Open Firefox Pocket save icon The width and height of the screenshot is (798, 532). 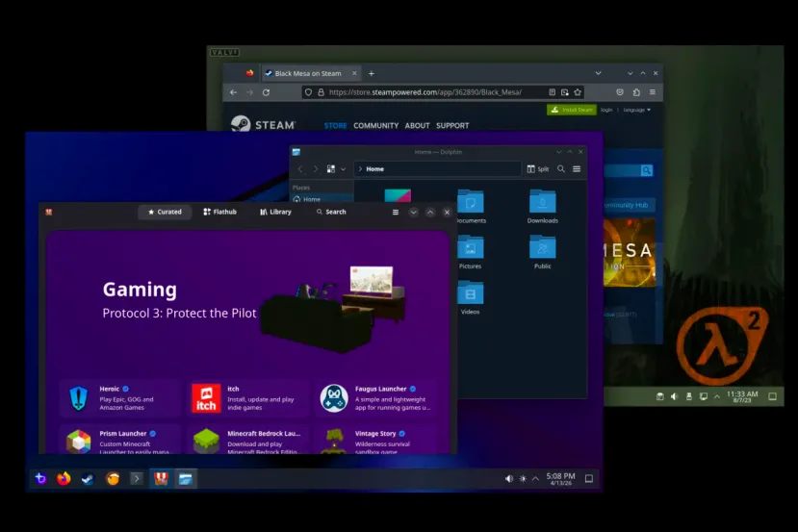pos(620,92)
